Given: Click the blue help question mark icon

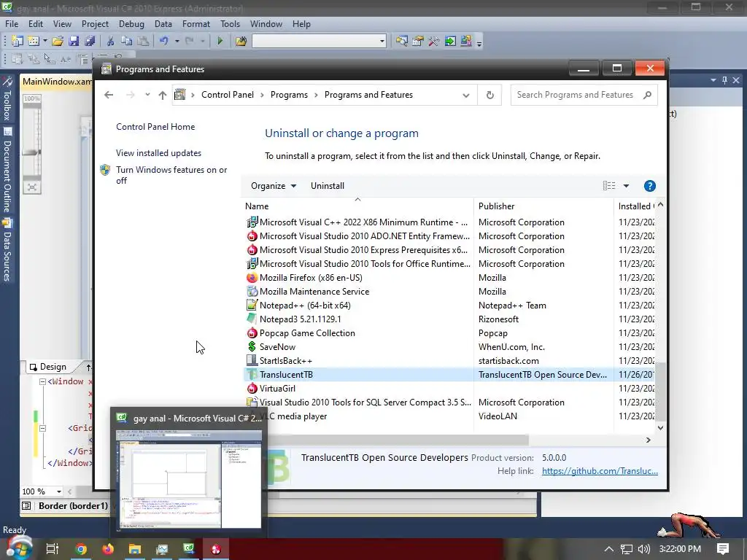Looking at the screenshot, I should 649,186.
